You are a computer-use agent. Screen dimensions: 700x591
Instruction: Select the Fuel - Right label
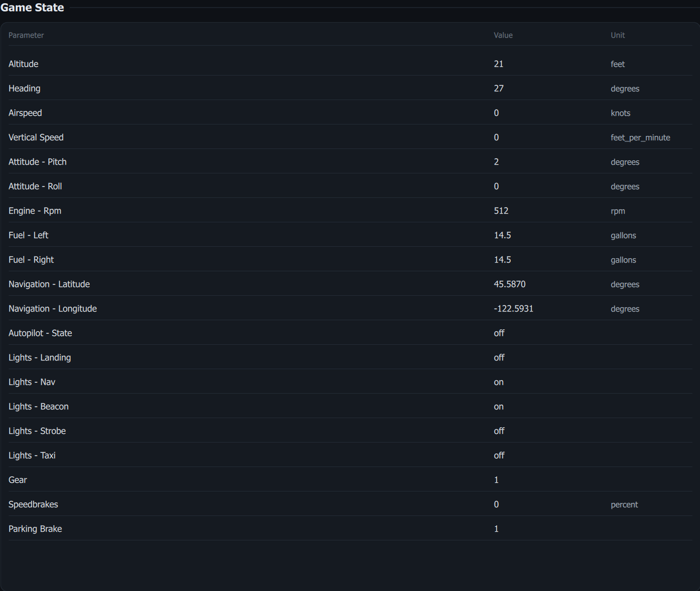31,260
